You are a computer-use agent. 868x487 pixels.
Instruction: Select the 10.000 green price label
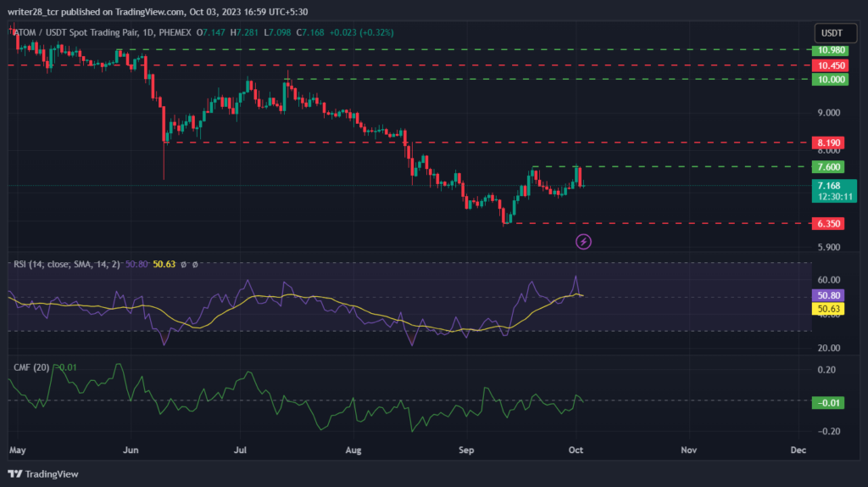click(830, 79)
